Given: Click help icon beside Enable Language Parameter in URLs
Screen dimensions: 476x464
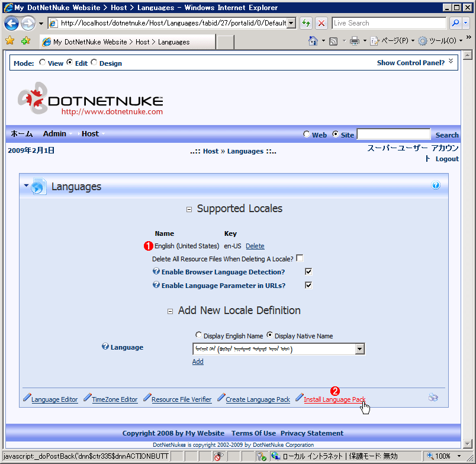Looking at the screenshot, I should click(x=156, y=284).
